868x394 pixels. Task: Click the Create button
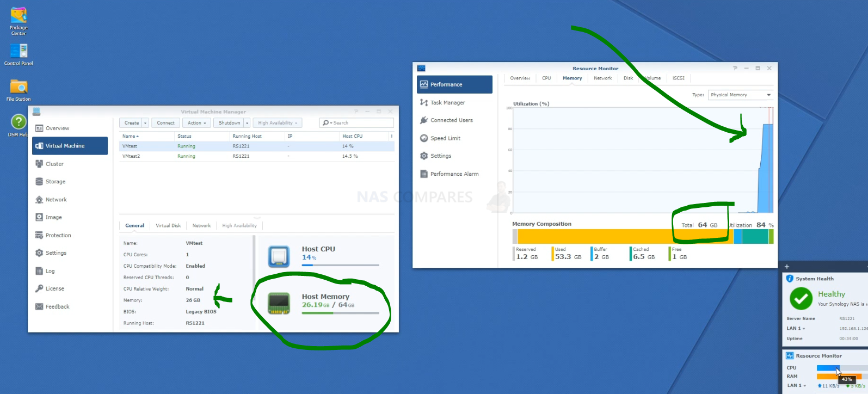click(x=132, y=123)
